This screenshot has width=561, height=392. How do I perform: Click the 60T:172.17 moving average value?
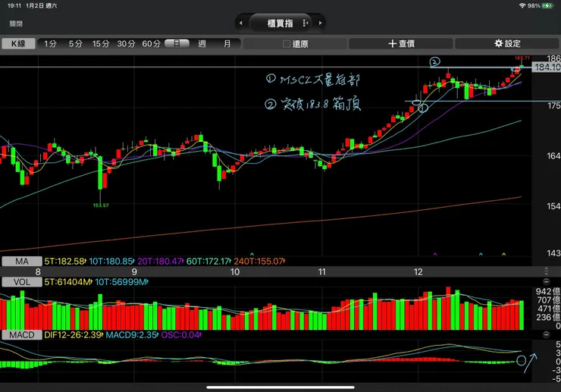[x=208, y=262]
